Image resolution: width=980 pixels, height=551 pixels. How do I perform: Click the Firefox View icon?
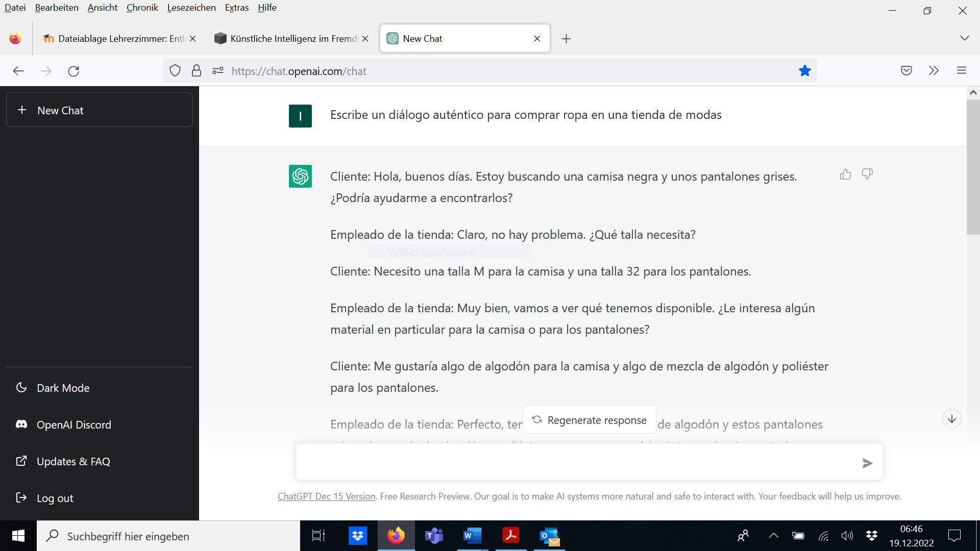click(x=15, y=39)
